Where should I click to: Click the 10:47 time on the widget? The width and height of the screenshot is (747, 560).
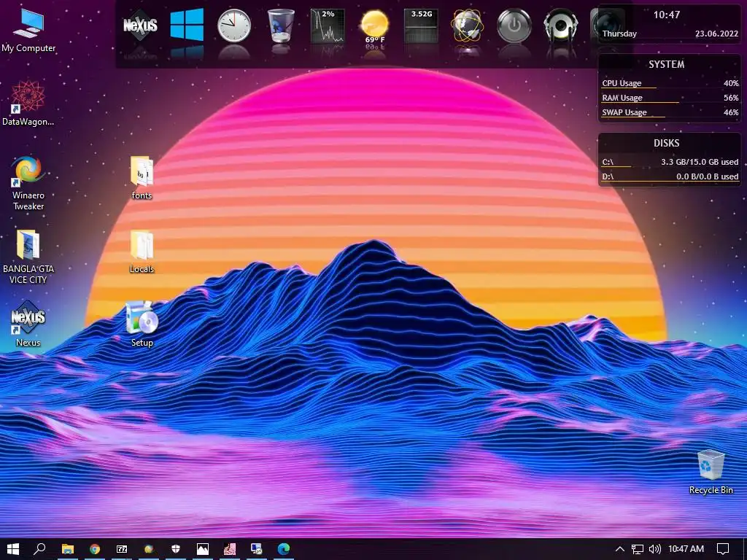click(x=667, y=15)
